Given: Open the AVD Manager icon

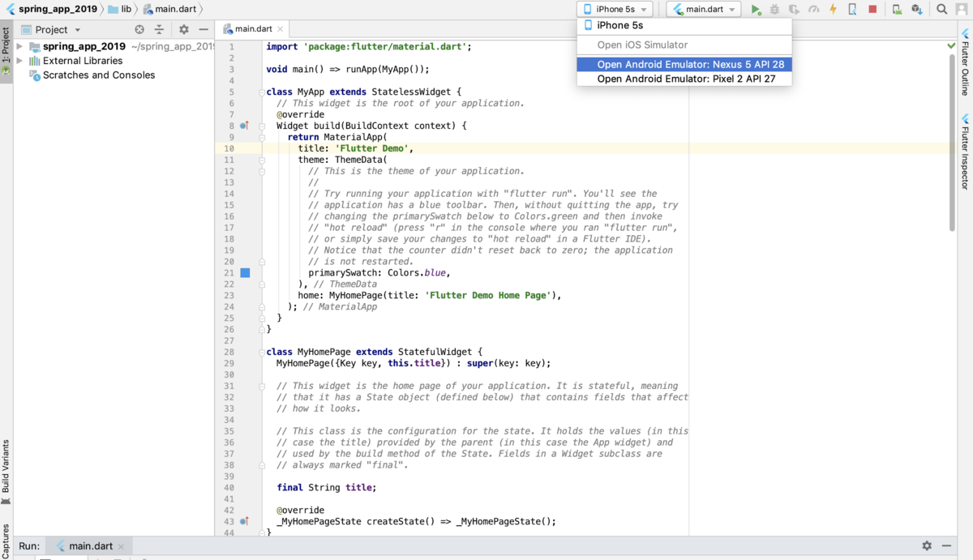Looking at the screenshot, I should [x=897, y=10].
